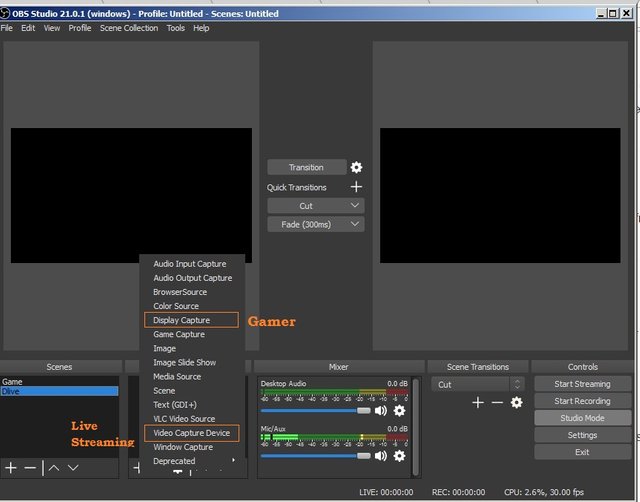Click the Mic/Aux 0.0 dB value
Image resolution: width=640 pixels, height=502 pixels.
coord(397,429)
